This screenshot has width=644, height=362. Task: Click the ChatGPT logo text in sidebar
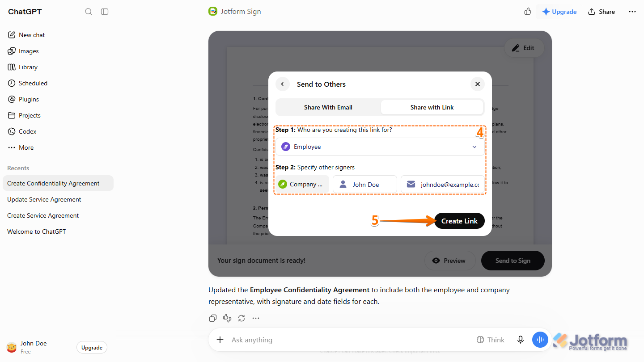click(25, 12)
